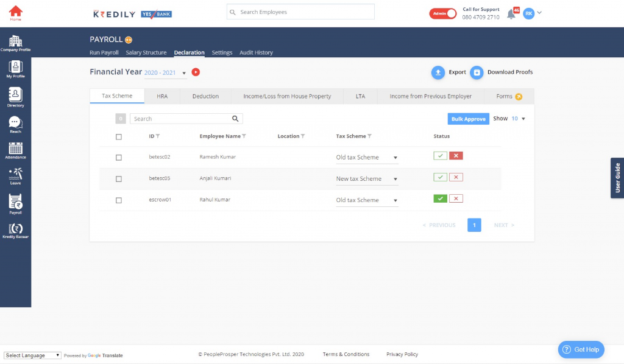This screenshot has width=624, height=364.
Task: Click the magnifier icon in table search
Action: click(235, 119)
